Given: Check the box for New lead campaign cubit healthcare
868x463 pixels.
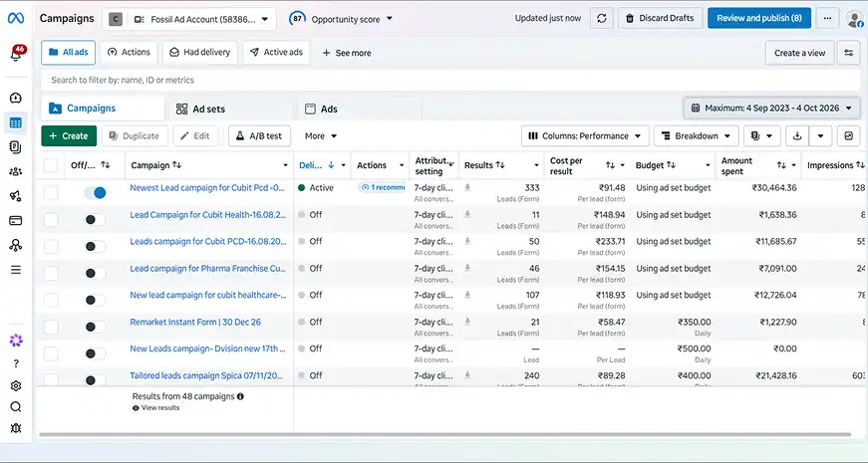Looking at the screenshot, I should [51, 300].
